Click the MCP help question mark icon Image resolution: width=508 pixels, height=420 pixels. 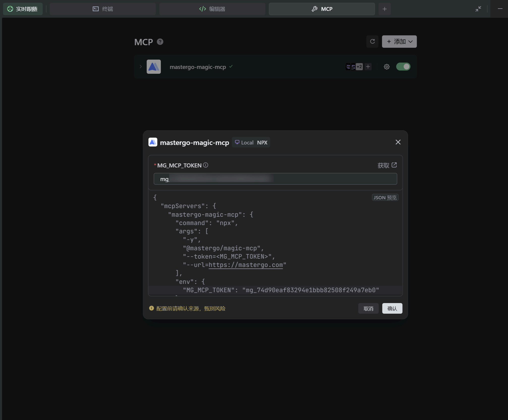pyautogui.click(x=160, y=42)
